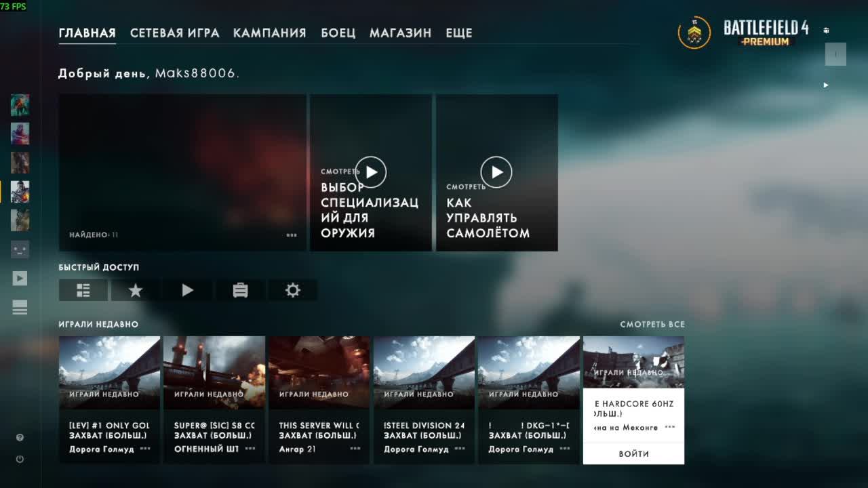868x488 pixels.
Task: Open the ГЛАВНАЯ tab
Action: pyautogui.click(x=87, y=33)
